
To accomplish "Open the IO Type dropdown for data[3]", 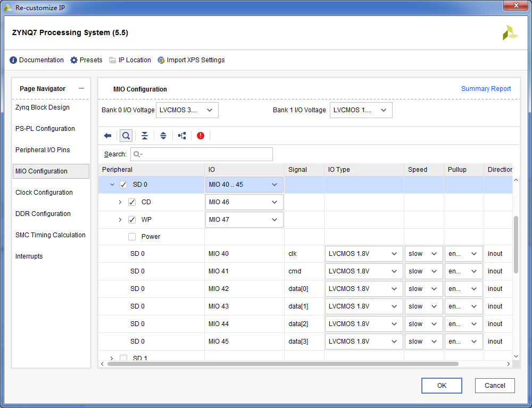I will click(364, 342).
